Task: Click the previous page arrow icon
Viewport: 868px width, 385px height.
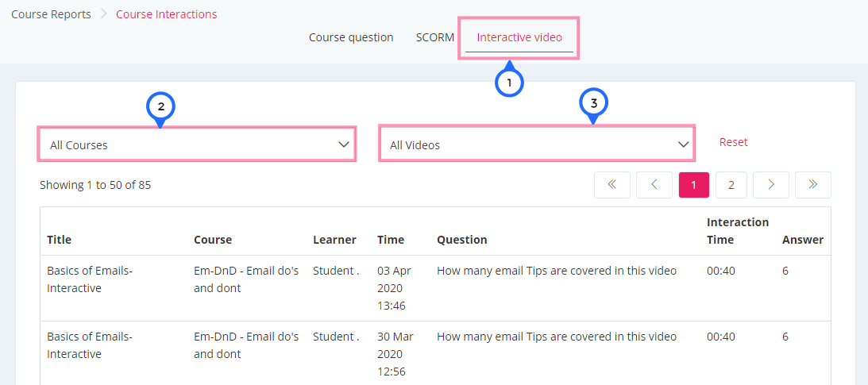Action: pyautogui.click(x=654, y=185)
